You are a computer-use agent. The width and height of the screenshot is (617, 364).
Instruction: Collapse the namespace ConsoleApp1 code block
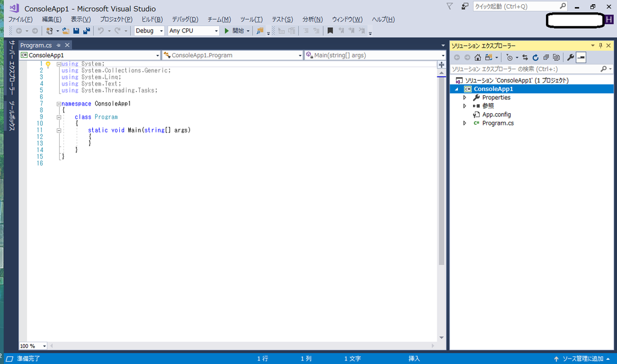tap(58, 104)
